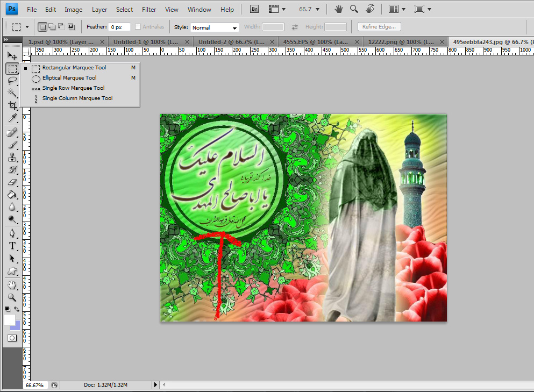The image size is (534, 392).
Task: Enable the New selection mode
Action: point(42,27)
